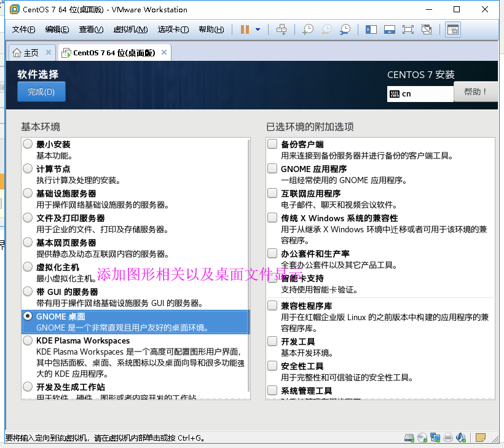Click the cn keyboard layout field
504x448 pixels.
tap(420, 94)
